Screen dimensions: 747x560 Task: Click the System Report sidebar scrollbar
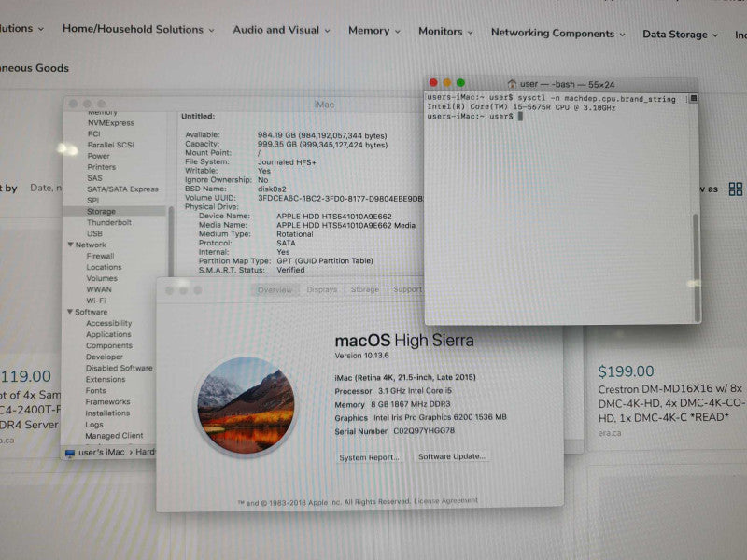coord(171,241)
